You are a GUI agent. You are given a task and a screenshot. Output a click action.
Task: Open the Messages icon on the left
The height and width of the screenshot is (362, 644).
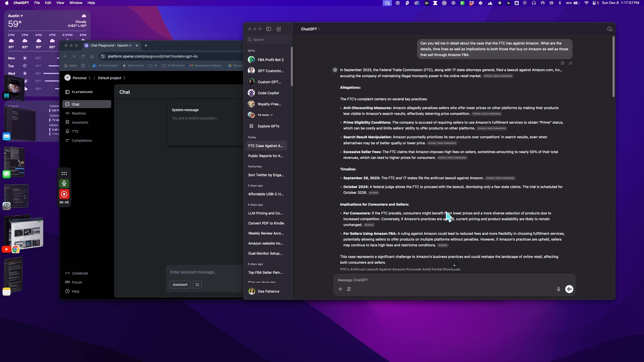pyautogui.click(x=7, y=174)
